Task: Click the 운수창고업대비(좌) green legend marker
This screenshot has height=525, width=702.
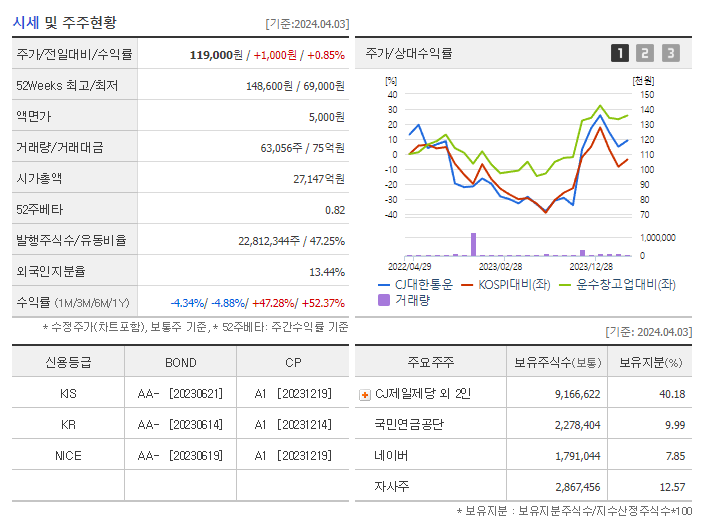Action: [x=565, y=285]
